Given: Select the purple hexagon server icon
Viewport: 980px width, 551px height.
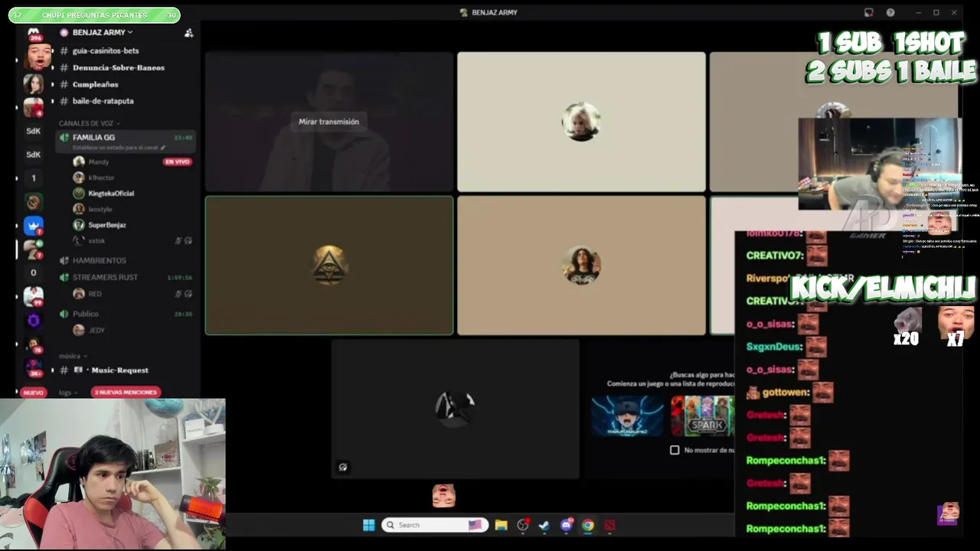Looking at the screenshot, I should tap(34, 320).
